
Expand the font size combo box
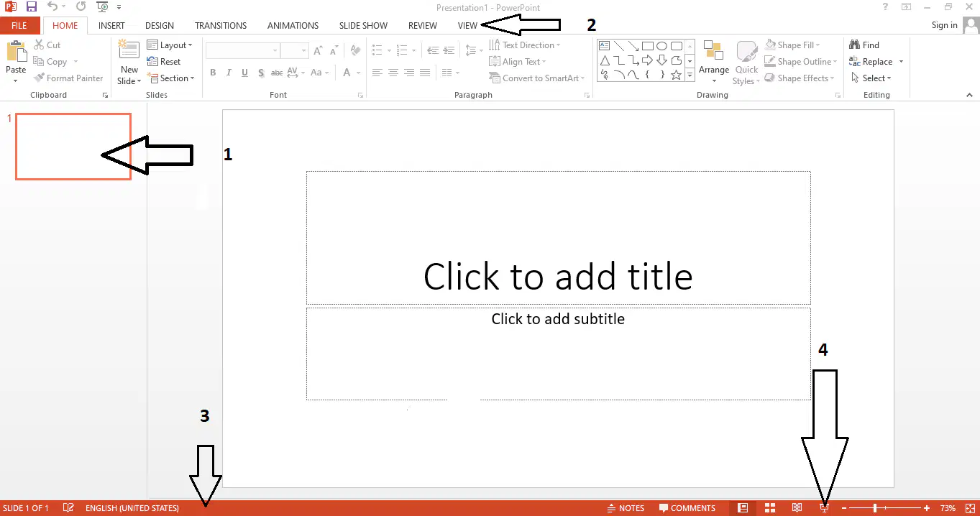[304, 50]
